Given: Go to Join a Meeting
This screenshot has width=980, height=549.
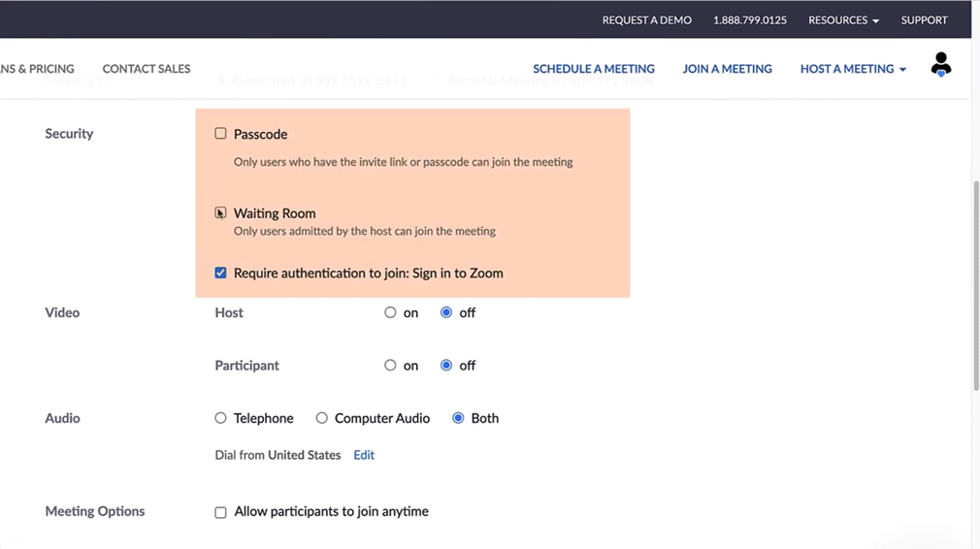Looking at the screenshot, I should point(727,69).
